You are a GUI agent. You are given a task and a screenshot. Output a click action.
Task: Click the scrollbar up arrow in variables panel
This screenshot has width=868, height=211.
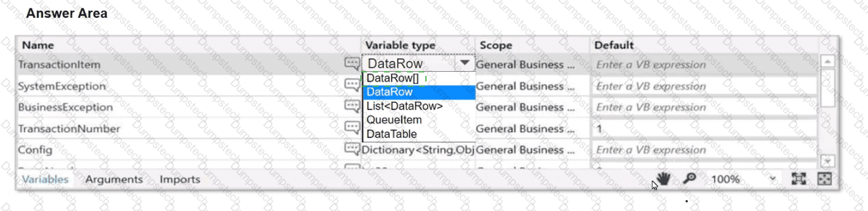827,61
